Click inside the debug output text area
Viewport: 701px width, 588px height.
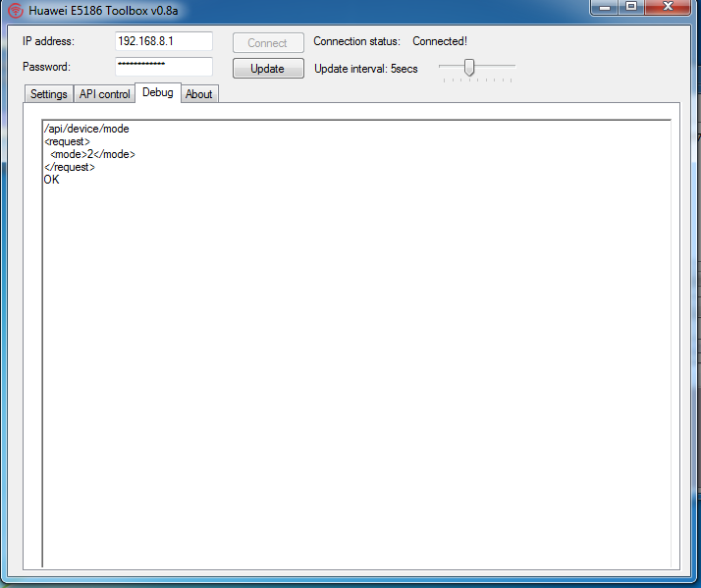click(x=356, y=344)
